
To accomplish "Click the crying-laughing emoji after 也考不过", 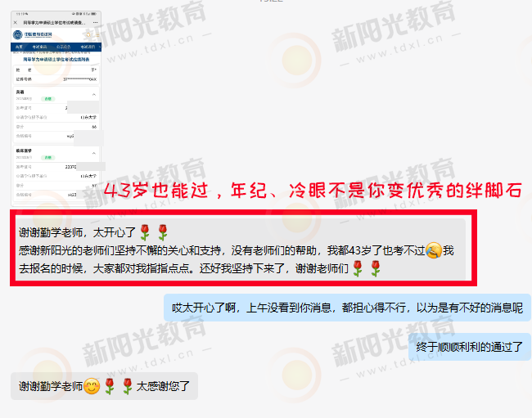I will (x=433, y=250).
